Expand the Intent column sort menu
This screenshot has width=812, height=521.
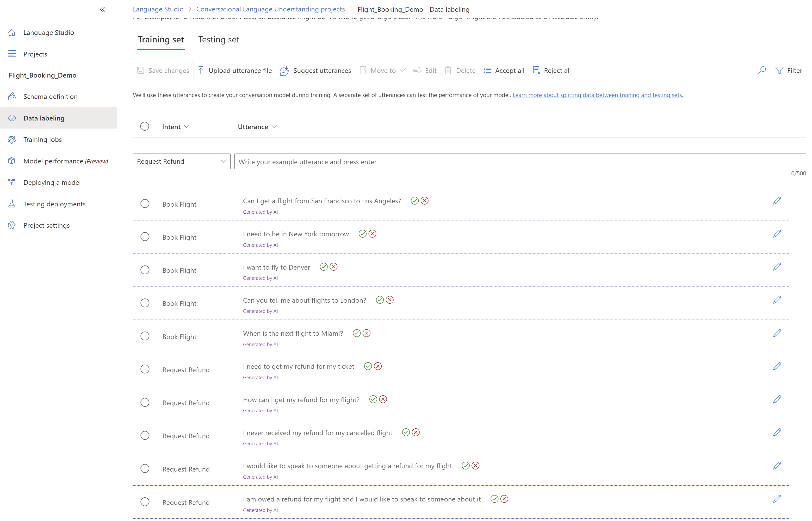pyautogui.click(x=187, y=126)
